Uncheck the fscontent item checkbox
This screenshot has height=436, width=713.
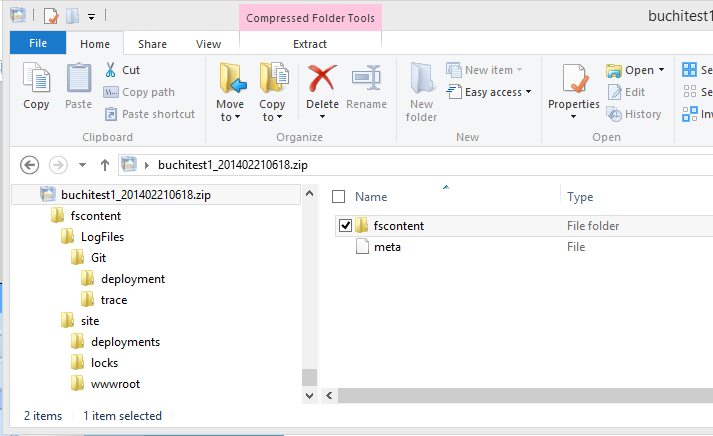tap(345, 226)
